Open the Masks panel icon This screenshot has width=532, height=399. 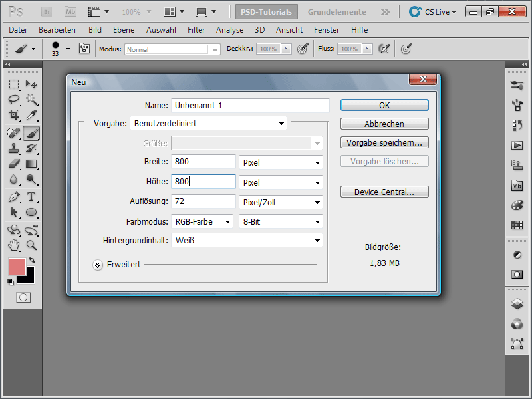pos(517,274)
